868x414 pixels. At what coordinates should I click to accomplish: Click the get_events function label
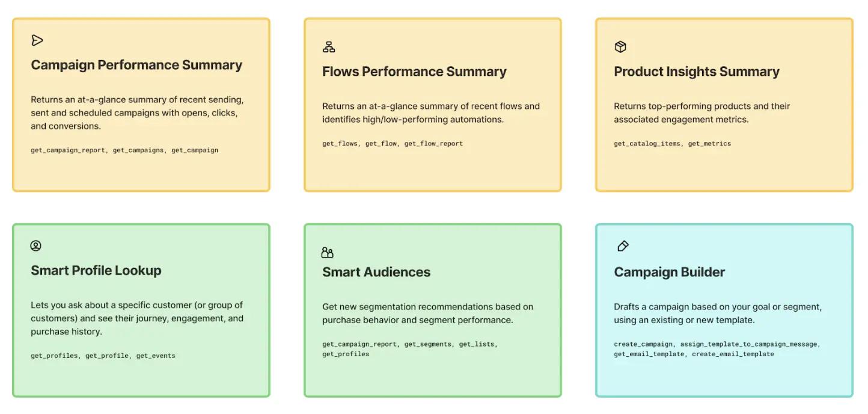(x=155, y=355)
